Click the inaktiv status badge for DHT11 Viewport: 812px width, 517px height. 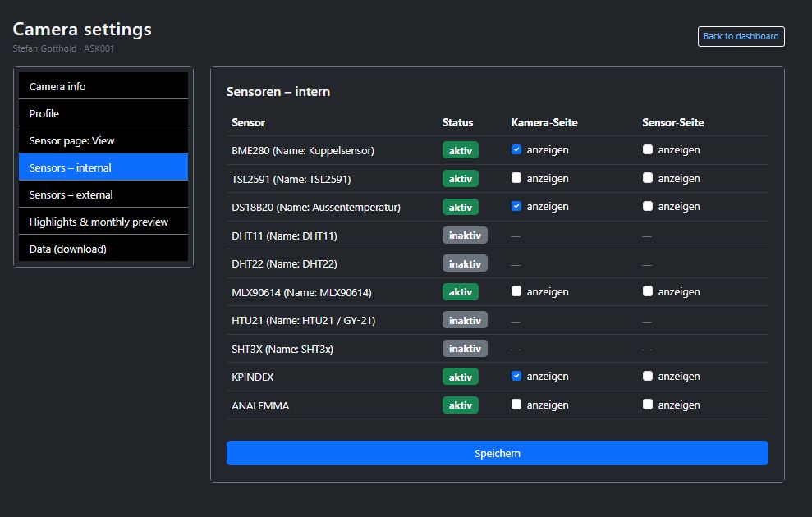pyautogui.click(x=465, y=235)
